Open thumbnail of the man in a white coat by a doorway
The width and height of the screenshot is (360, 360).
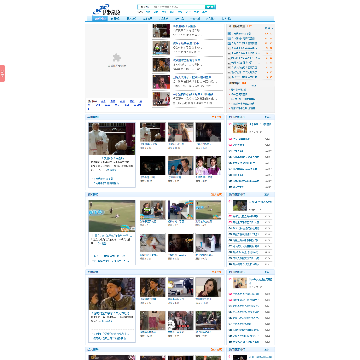[x=208, y=243]
